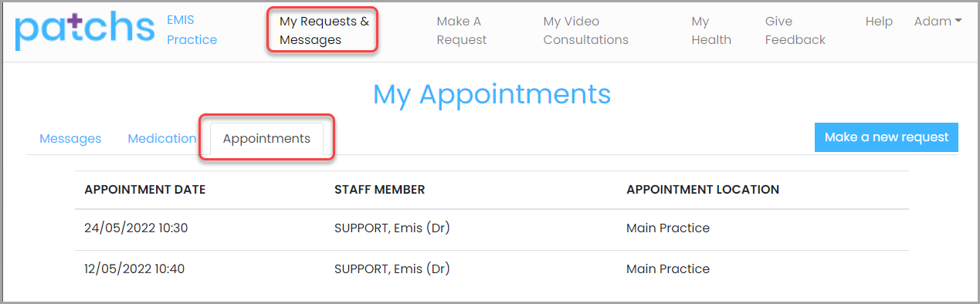The height and width of the screenshot is (304, 980).
Task: Go to Make A Request
Action: 463,31
